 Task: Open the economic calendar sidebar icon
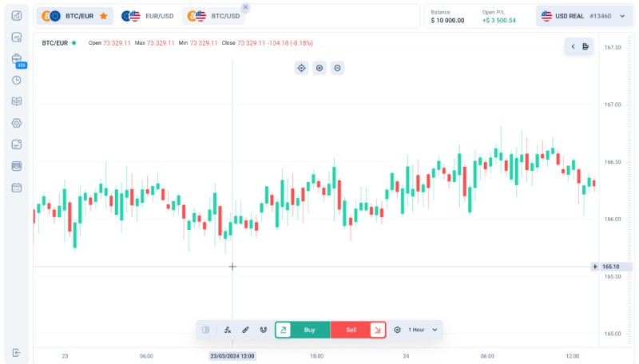tap(17, 188)
